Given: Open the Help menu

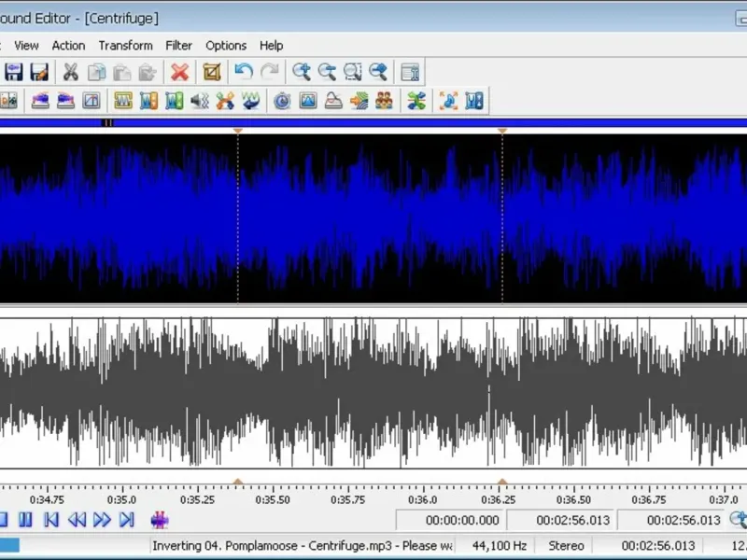Looking at the screenshot, I should click(271, 45).
